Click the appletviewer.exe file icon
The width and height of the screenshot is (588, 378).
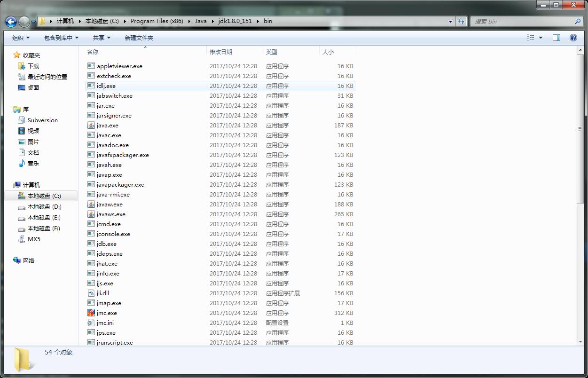tap(91, 66)
